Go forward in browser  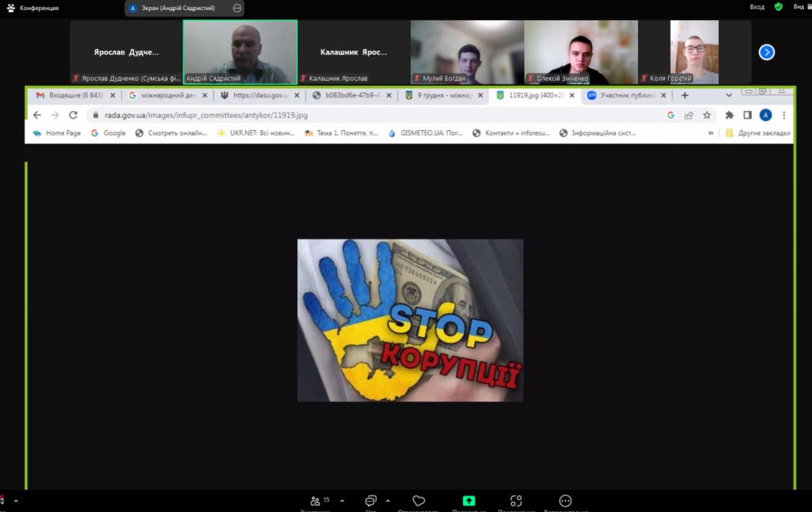coord(55,115)
